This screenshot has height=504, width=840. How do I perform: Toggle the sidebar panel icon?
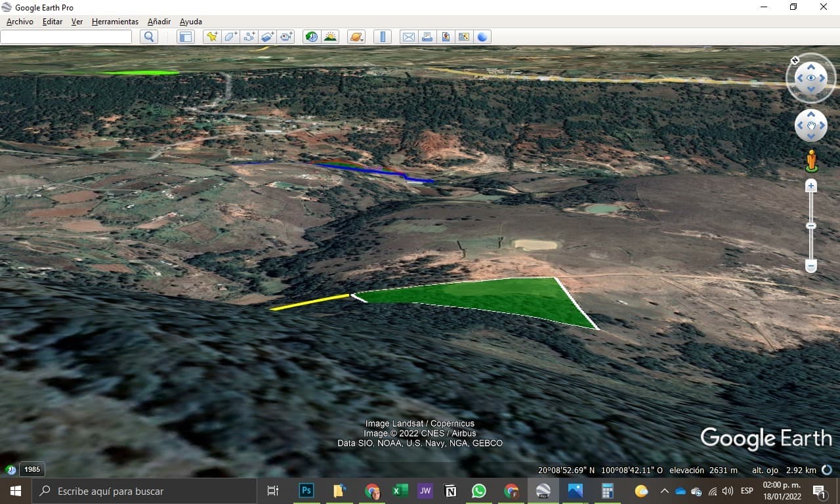tap(186, 37)
